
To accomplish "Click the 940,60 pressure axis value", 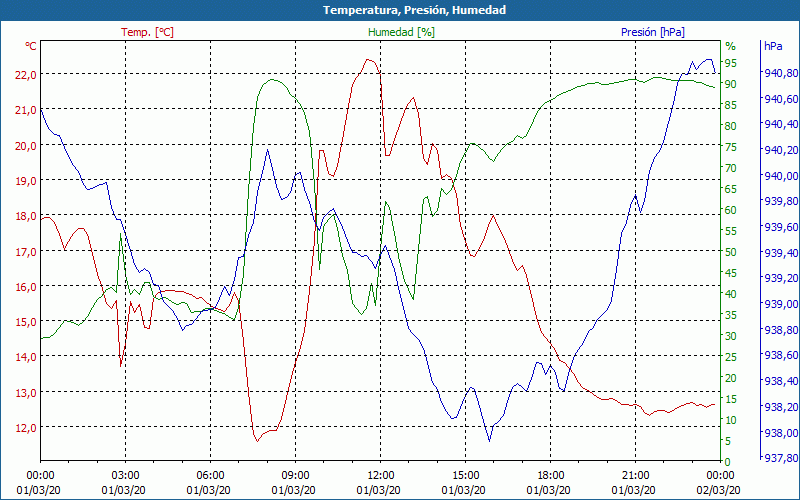I will point(781,98).
